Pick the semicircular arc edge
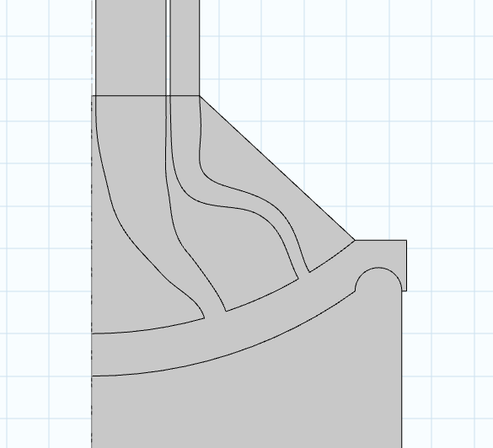Screen dimensions: 493x448 click(378, 268)
